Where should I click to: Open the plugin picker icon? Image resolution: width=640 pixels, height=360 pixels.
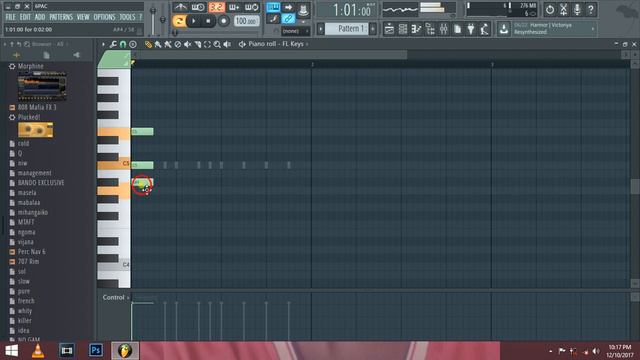click(471, 29)
